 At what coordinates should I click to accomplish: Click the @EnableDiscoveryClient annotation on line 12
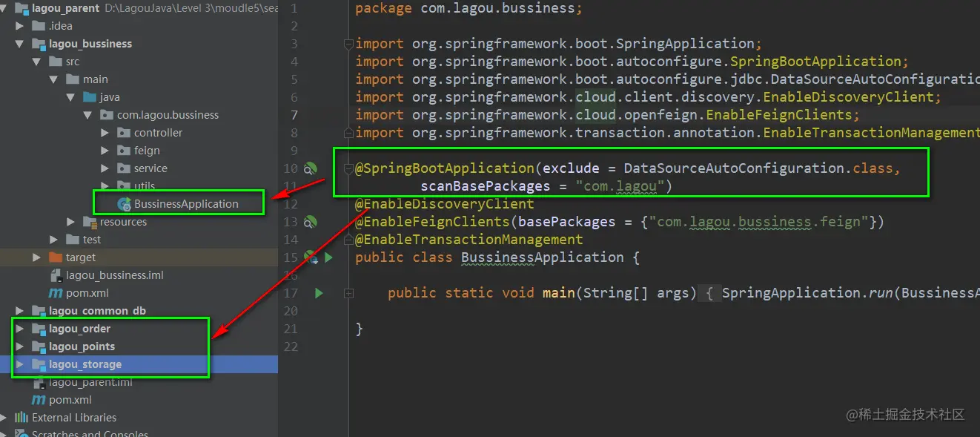click(x=445, y=203)
